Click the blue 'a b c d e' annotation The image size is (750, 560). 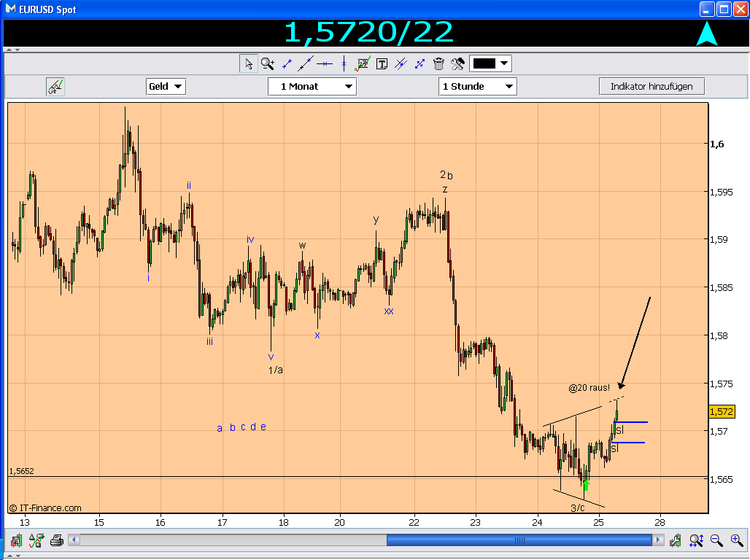click(x=241, y=427)
